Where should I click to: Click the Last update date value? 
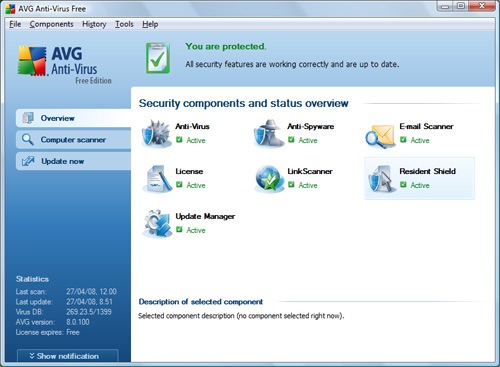[x=89, y=302]
